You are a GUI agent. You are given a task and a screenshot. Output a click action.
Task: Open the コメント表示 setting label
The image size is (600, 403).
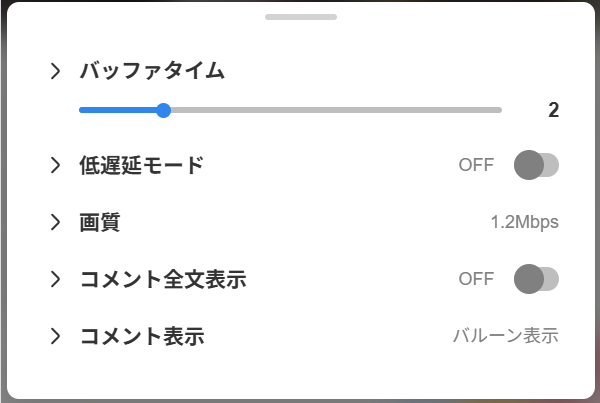point(141,336)
